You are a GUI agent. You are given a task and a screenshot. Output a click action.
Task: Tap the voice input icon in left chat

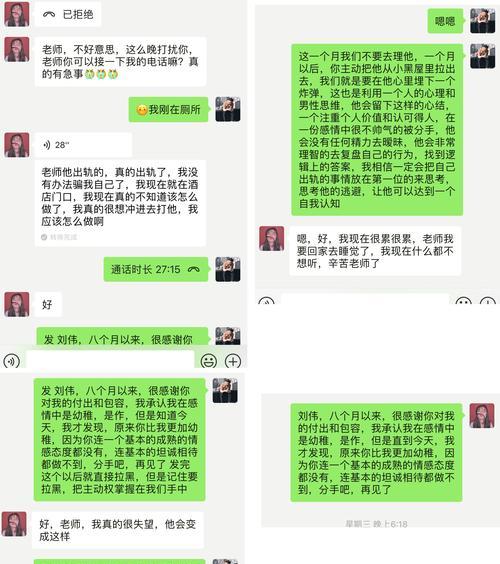point(11,361)
